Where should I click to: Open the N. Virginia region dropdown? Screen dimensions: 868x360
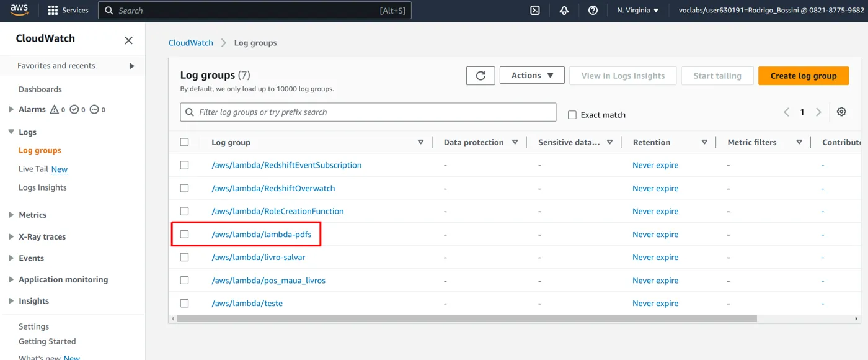click(x=638, y=11)
